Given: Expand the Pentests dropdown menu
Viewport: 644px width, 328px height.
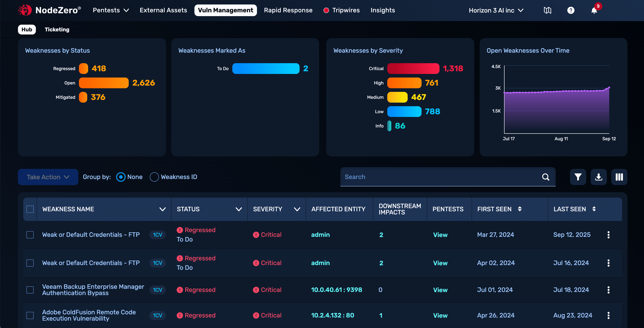Looking at the screenshot, I should (111, 10).
